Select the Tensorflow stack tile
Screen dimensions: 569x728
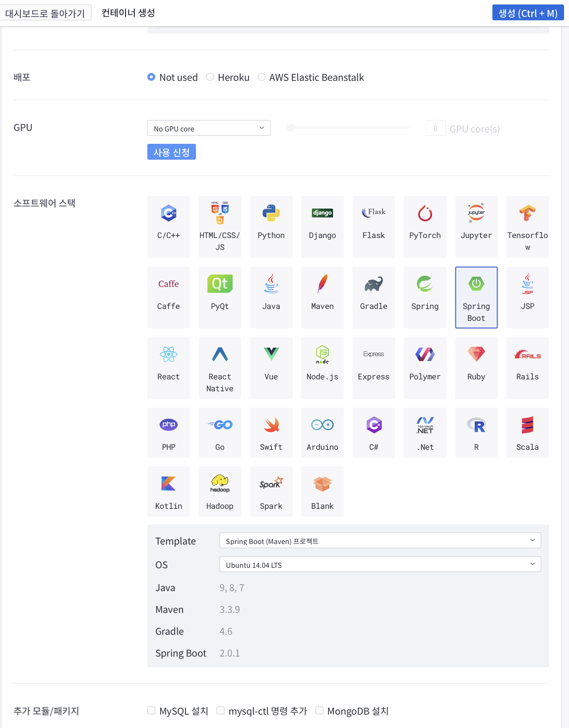tap(527, 227)
